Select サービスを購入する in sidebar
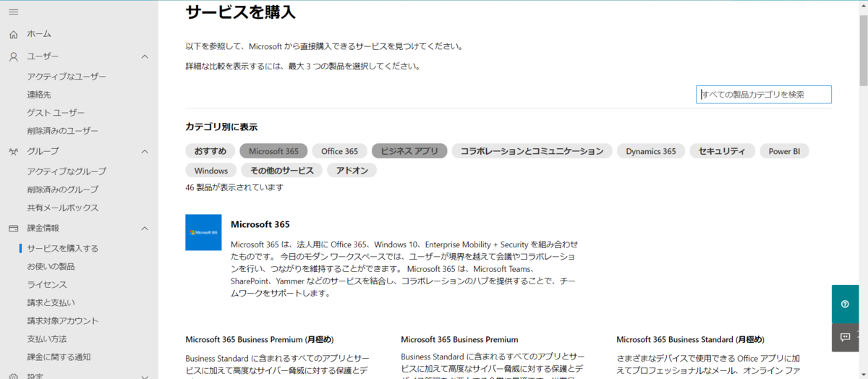Viewport: 868px width, 379px height. (x=62, y=248)
